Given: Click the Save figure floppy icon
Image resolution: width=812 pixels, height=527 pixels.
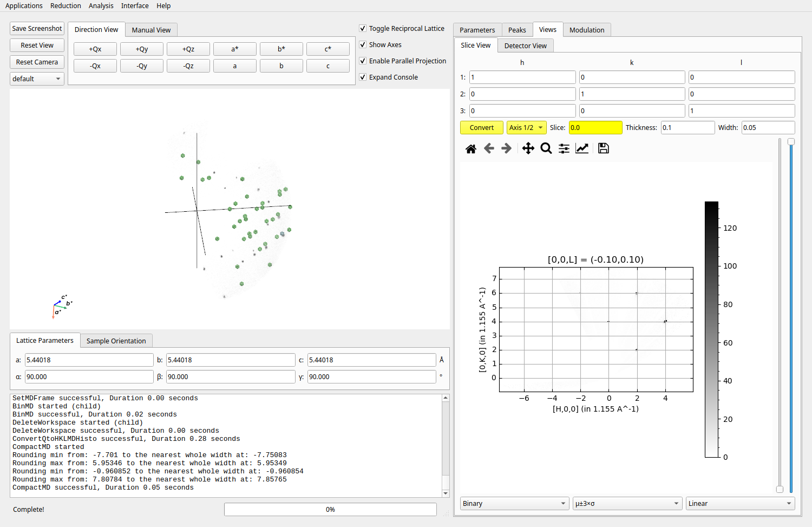Looking at the screenshot, I should [x=604, y=148].
